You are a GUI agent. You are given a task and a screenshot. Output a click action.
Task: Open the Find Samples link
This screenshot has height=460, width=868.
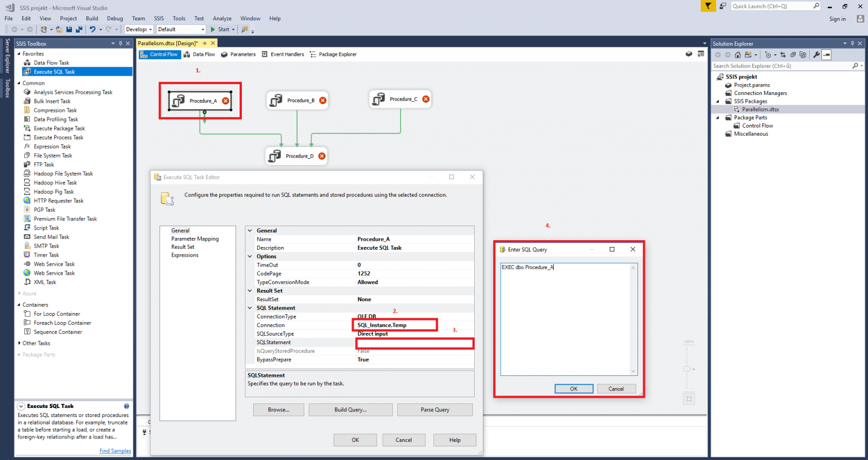115,451
